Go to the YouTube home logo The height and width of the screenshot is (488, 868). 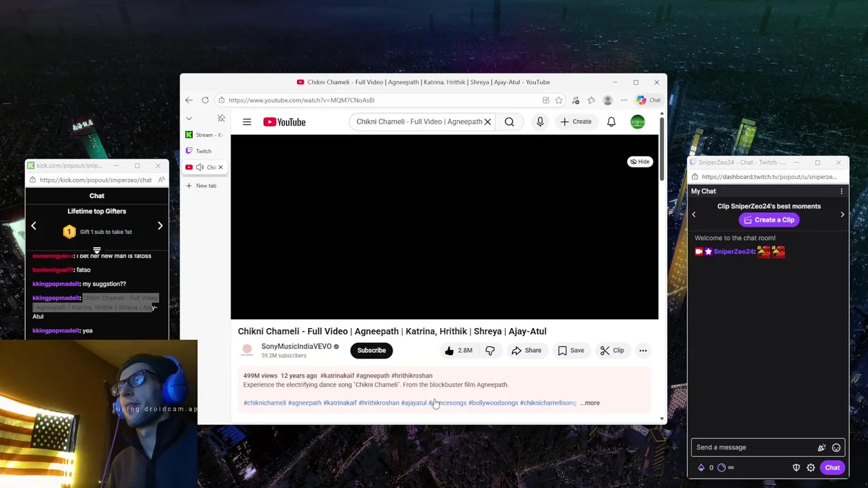pyautogui.click(x=284, y=122)
